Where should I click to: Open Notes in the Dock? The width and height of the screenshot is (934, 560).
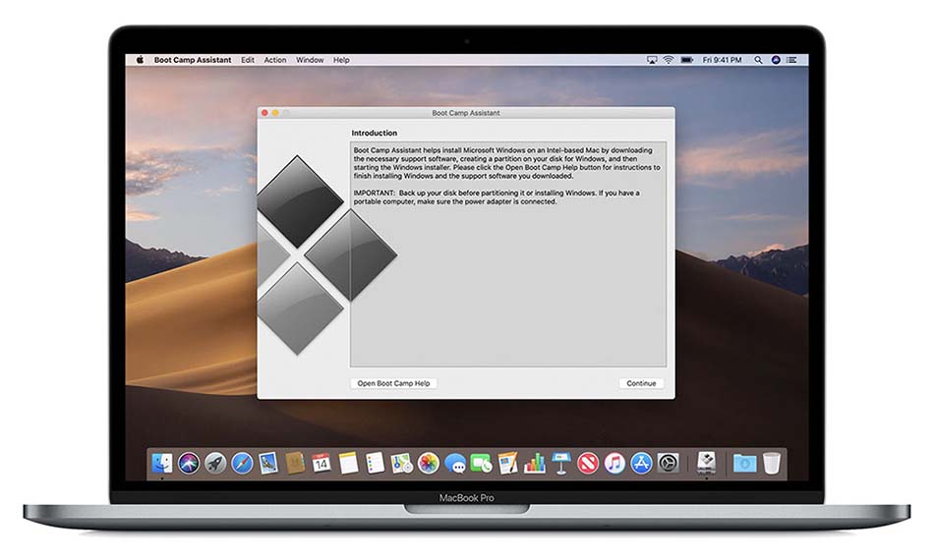tap(348, 463)
